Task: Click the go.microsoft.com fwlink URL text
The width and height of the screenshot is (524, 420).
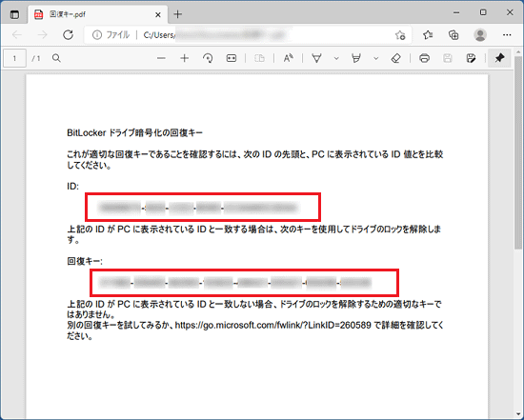Action: point(272,325)
